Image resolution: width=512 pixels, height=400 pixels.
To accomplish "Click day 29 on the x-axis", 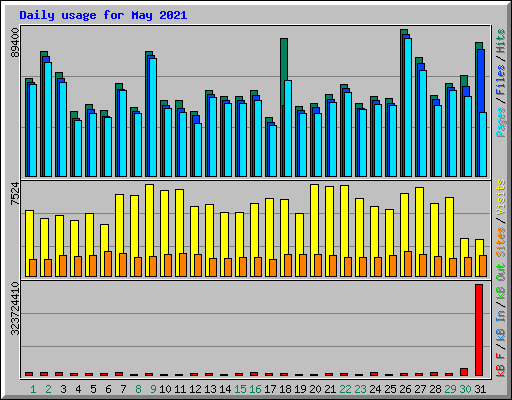I will pyautogui.click(x=450, y=389).
